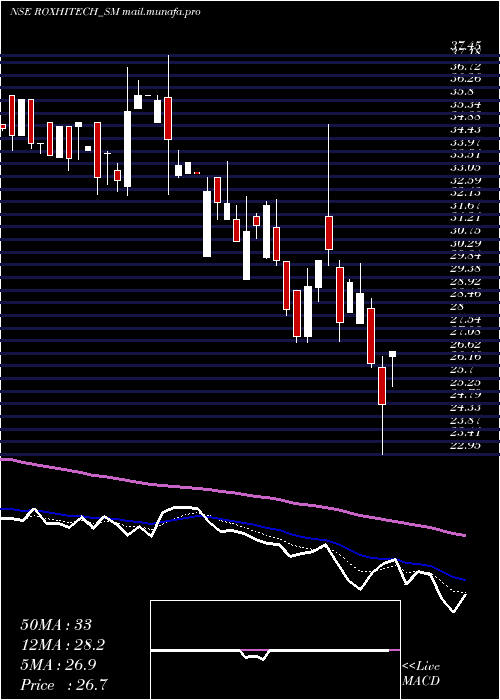Click the 50MA : 33 label

click(56, 624)
